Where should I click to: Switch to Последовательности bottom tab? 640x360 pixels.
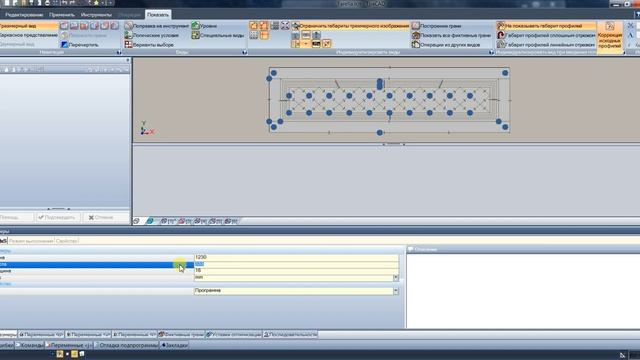coord(291,334)
